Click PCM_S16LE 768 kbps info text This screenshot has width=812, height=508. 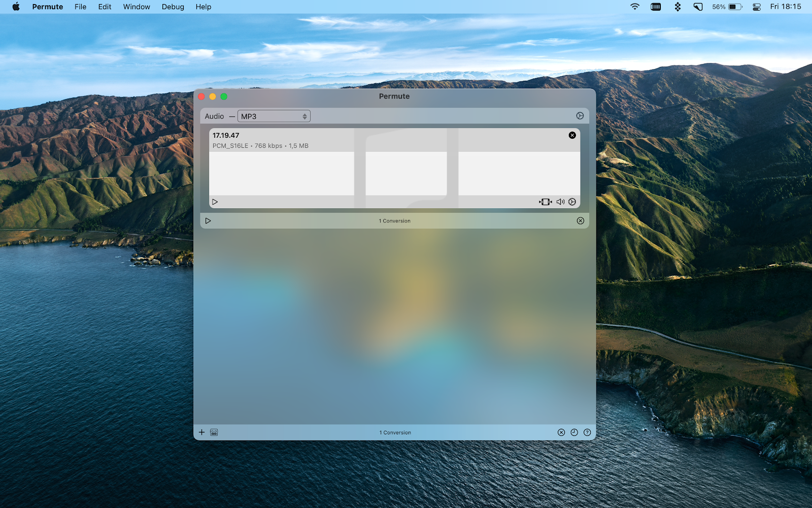(x=260, y=146)
